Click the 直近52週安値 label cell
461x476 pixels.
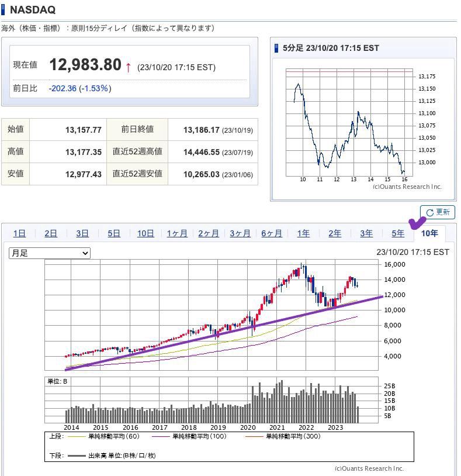[x=137, y=174]
